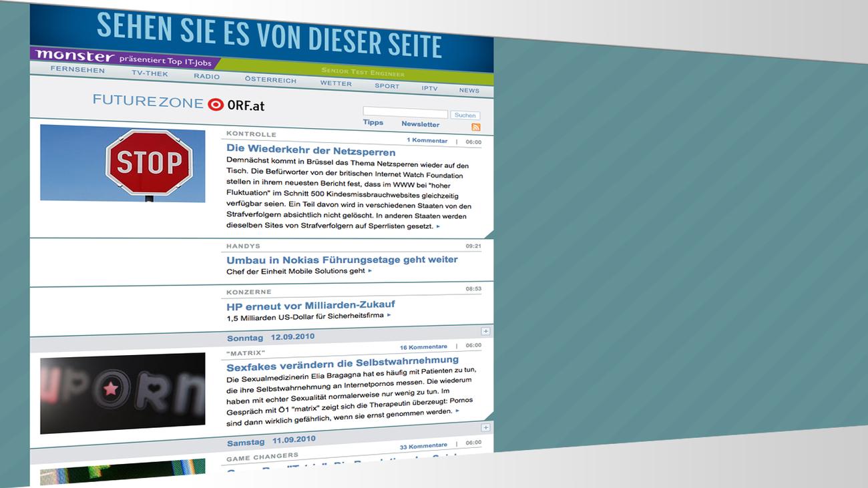Select Wetter in the navigation bar
The image size is (868, 488).
tap(336, 83)
